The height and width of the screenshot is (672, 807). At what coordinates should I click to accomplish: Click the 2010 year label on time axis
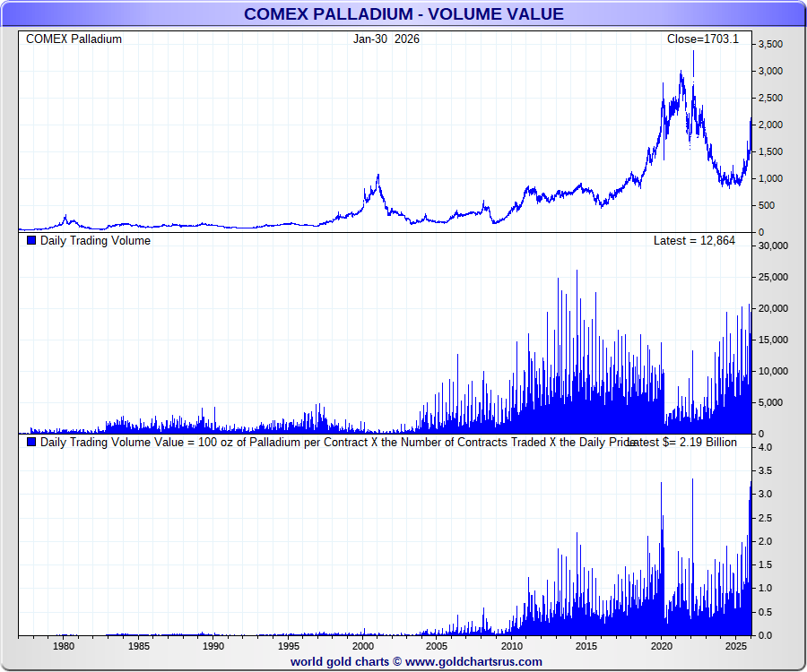pos(512,646)
